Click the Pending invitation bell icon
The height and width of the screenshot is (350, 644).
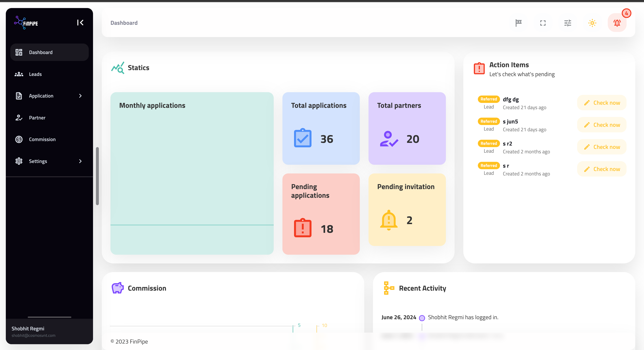point(388,220)
